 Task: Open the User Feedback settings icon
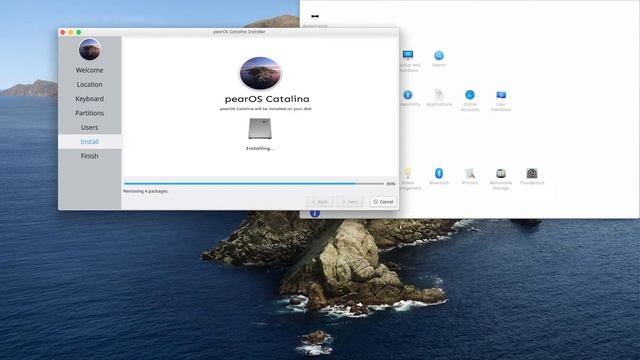(x=501, y=95)
